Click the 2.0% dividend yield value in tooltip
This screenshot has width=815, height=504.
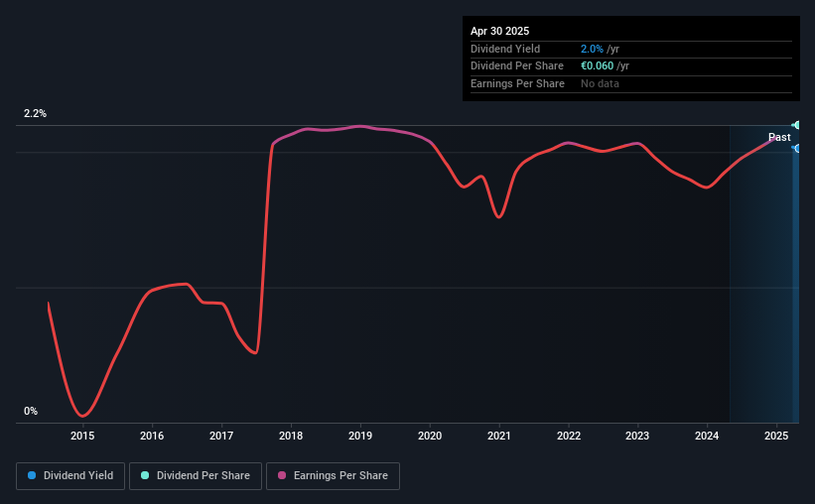pos(592,49)
